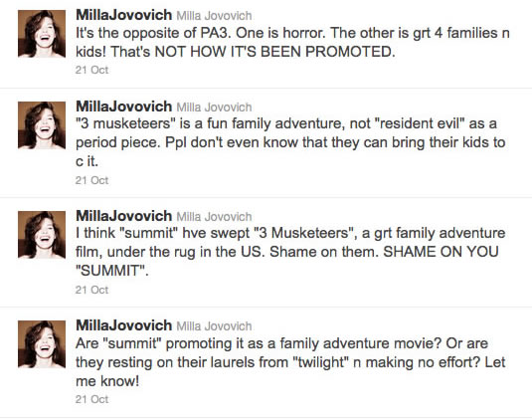
Task: Click gray display name on second tweet
Action: coord(214,107)
